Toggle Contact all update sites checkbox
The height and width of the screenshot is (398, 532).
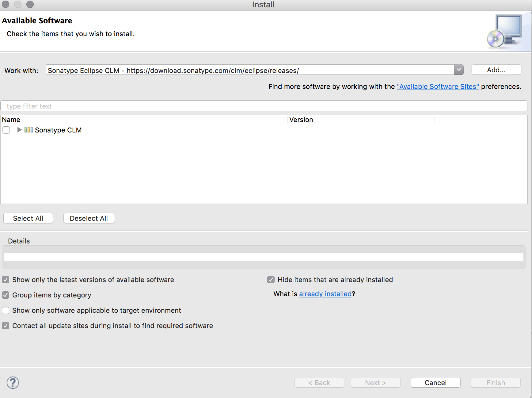(x=6, y=326)
